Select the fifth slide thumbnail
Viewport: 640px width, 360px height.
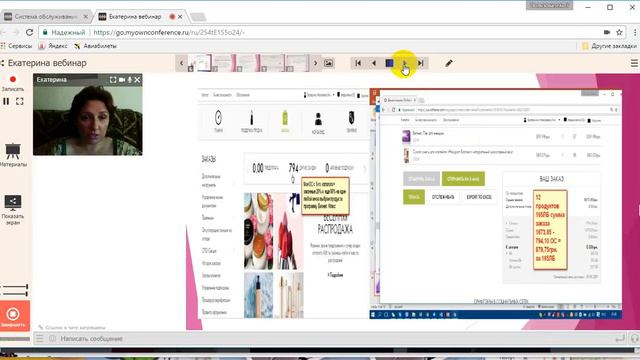pos(298,63)
